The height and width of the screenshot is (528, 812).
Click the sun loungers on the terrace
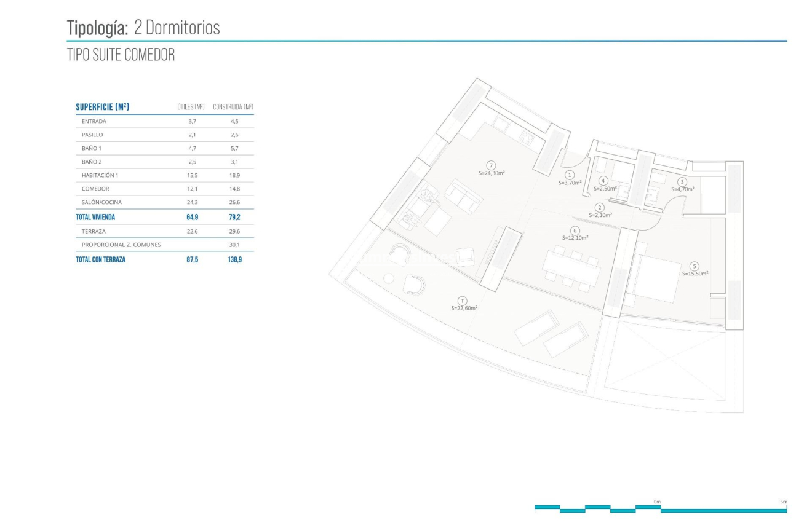coord(551,334)
